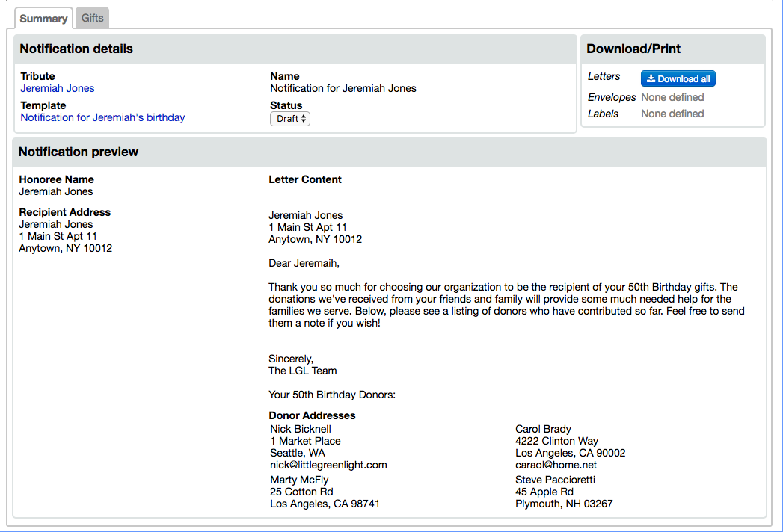
Task: Click the Status field label
Action: coord(286,106)
